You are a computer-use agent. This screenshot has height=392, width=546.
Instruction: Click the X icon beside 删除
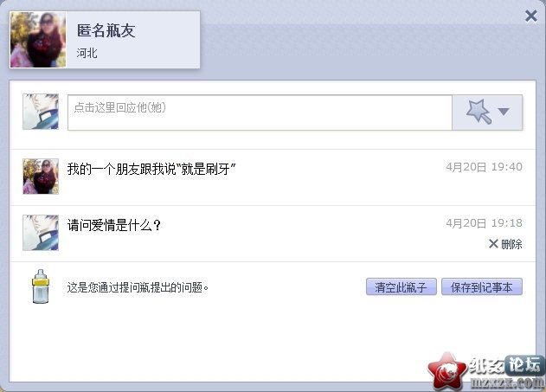(x=493, y=244)
